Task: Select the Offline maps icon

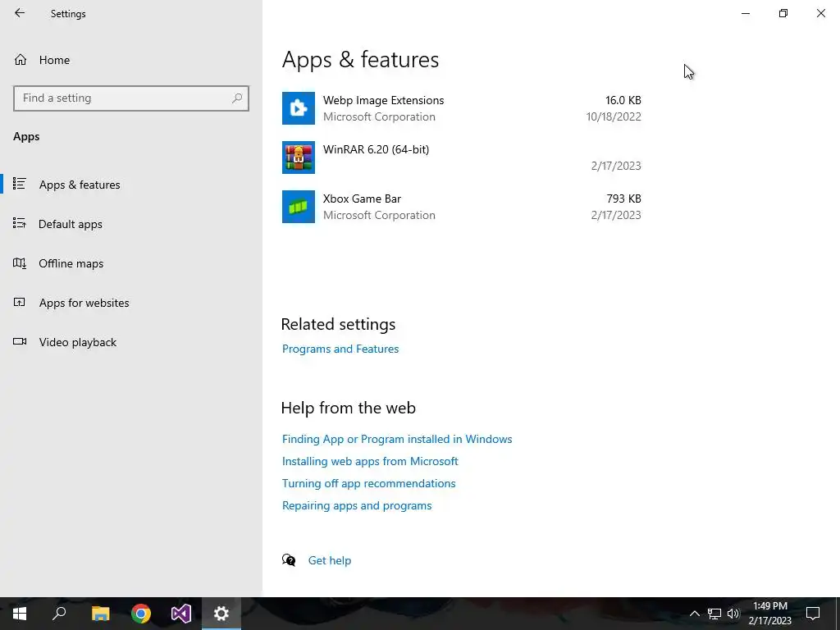Action: click(20, 263)
